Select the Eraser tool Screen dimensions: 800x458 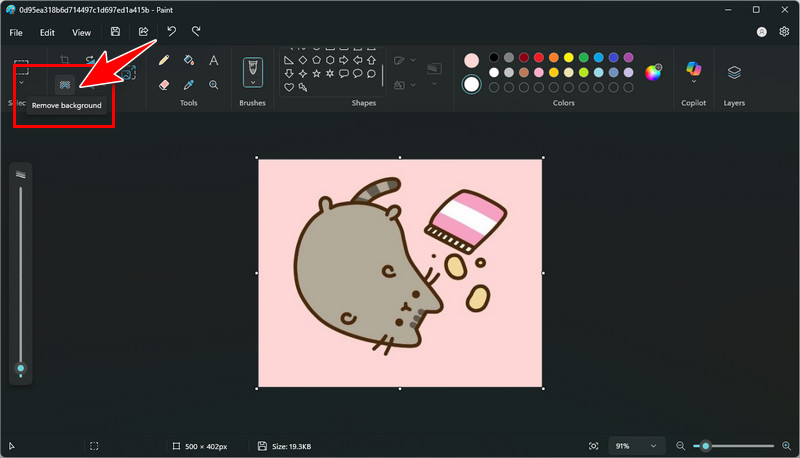point(164,85)
